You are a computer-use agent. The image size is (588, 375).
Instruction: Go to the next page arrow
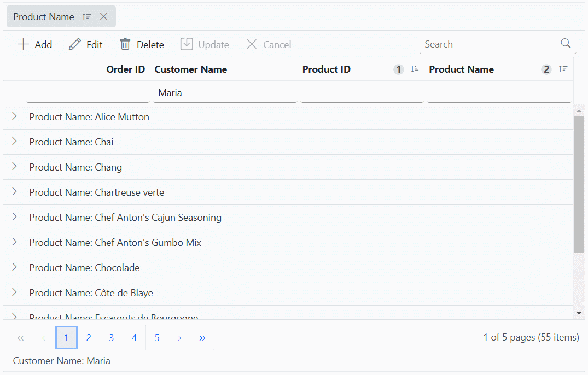(179, 338)
